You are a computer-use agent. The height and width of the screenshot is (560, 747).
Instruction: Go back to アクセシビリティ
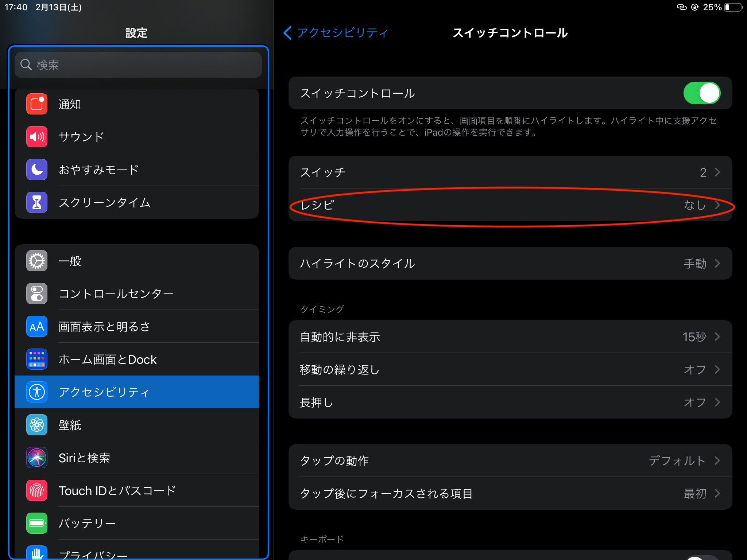[x=336, y=33]
